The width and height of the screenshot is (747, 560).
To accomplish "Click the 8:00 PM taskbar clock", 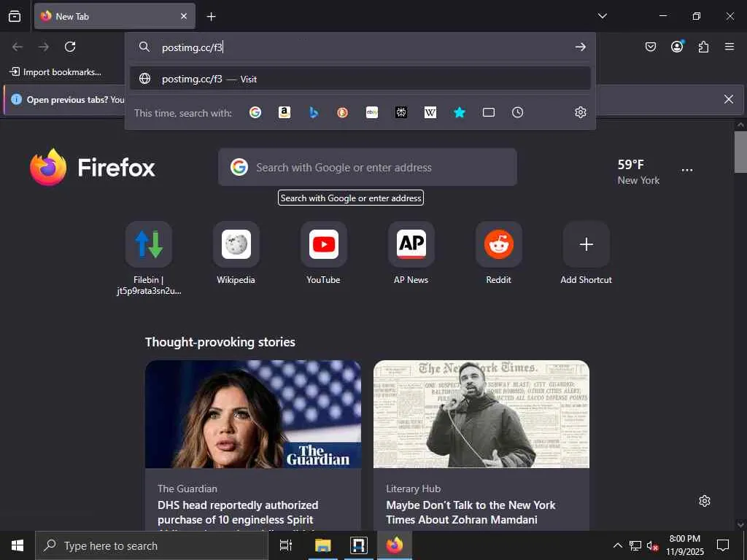I will pos(684,545).
